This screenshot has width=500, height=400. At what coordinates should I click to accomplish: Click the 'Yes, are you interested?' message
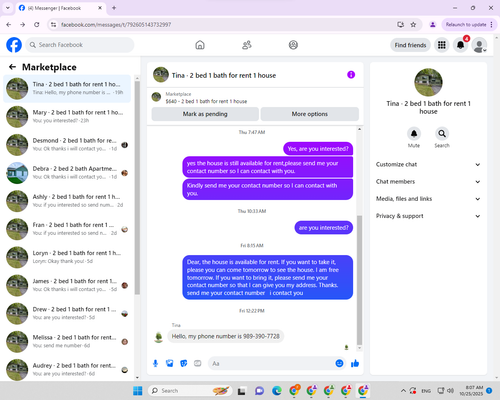[318, 149]
